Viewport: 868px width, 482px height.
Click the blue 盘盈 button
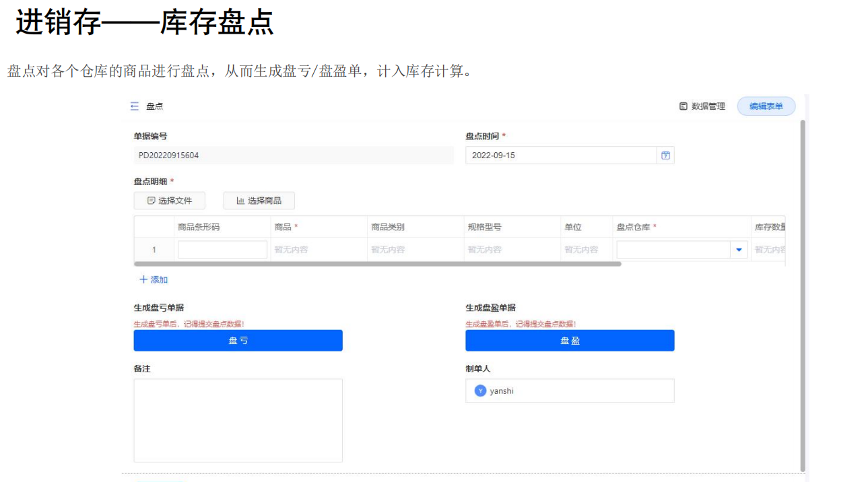569,341
